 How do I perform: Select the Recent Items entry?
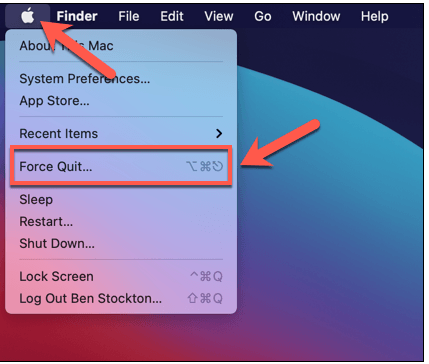(121, 134)
